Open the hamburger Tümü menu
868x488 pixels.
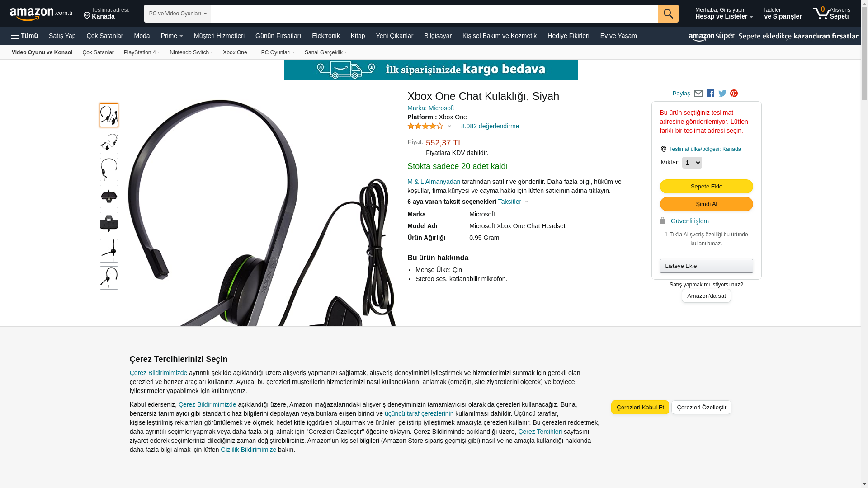point(24,36)
